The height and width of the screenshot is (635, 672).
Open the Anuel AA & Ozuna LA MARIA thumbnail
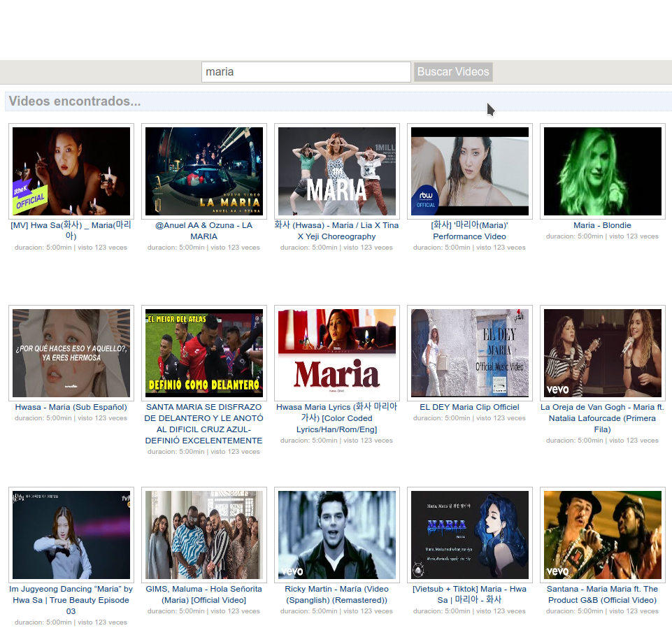coord(204,171)
